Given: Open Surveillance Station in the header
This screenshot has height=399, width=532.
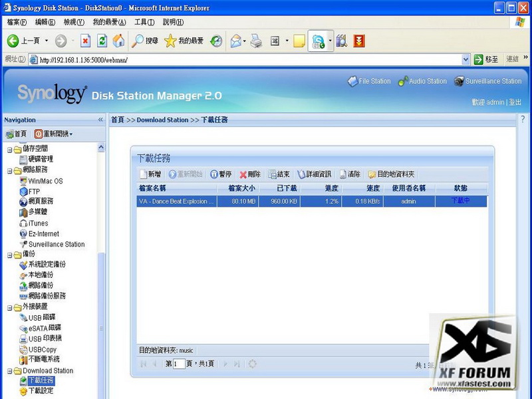Looking at the screenshot, I should [488, 81].
